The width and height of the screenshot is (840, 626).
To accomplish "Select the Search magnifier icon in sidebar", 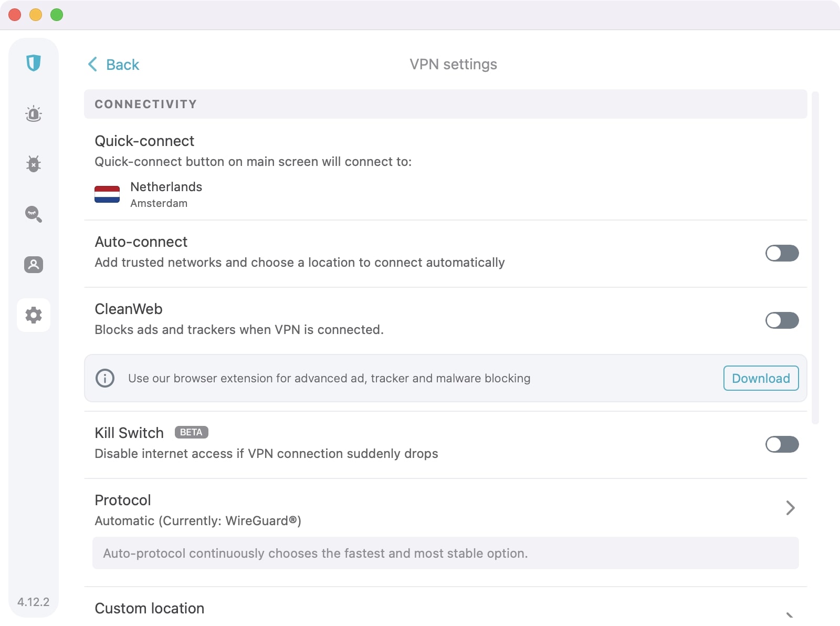I will click(34, 215).
